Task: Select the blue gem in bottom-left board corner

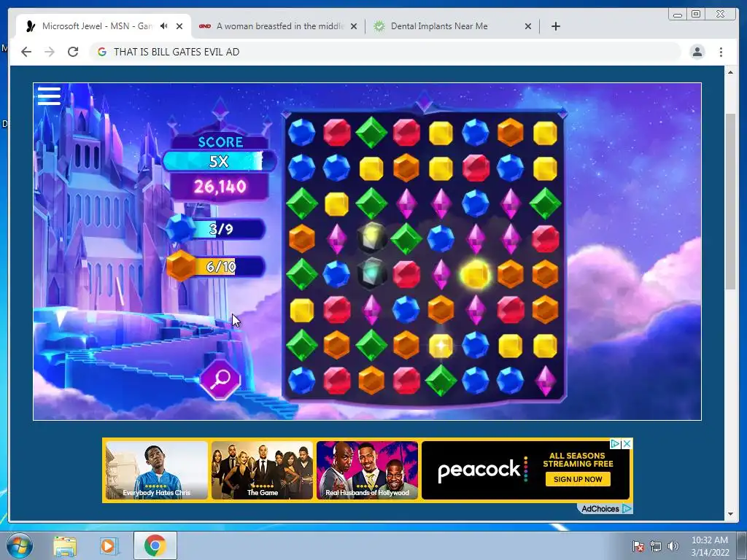Action: click(301, 381)
